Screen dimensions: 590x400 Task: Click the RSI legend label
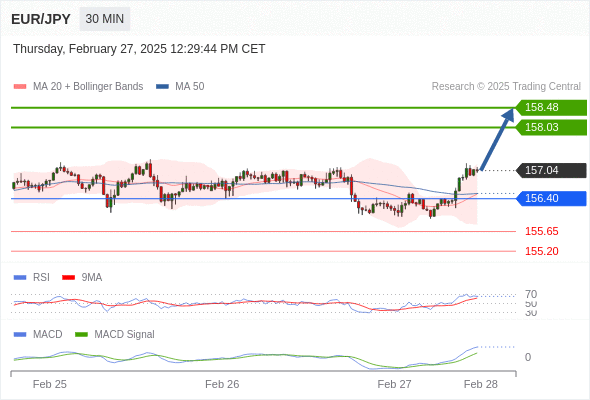[41, 278]
